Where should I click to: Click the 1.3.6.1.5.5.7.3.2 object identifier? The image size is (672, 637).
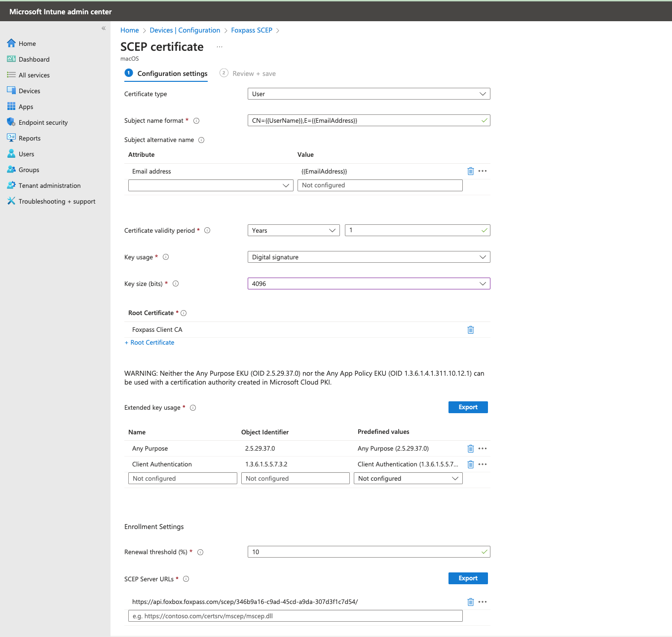click(x=266, y=464)
